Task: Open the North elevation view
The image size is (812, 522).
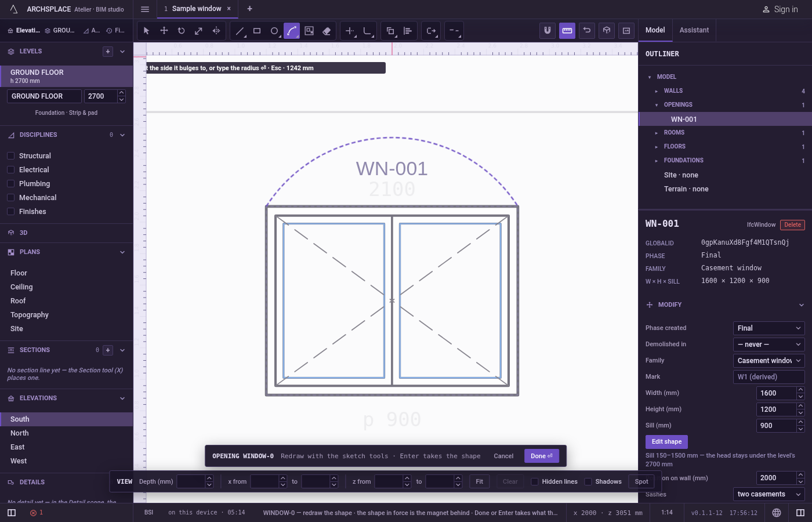Action: click(x=66, y=433)
